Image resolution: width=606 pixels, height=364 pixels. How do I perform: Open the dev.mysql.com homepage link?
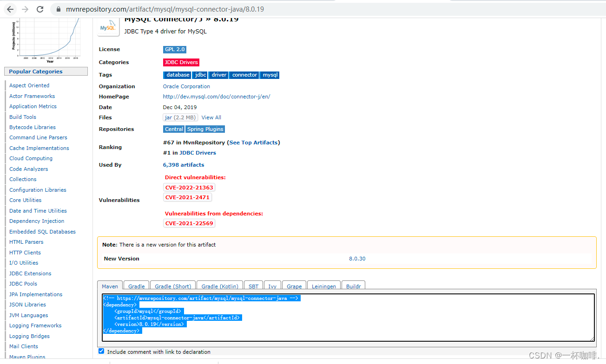click(x=217, y=97)
